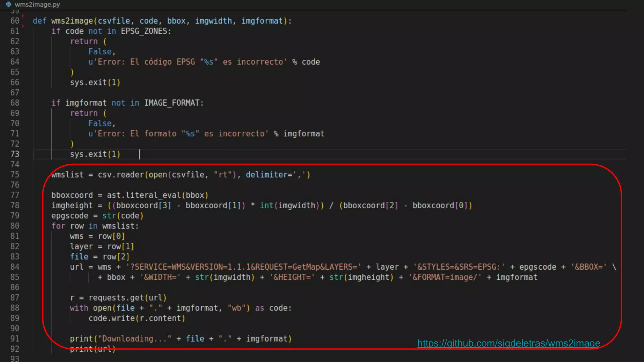The width and height of the screenshot is (644, 362).
Task: Click the 'delimiter' argument on line 75
Action: (x=267, y=174)
